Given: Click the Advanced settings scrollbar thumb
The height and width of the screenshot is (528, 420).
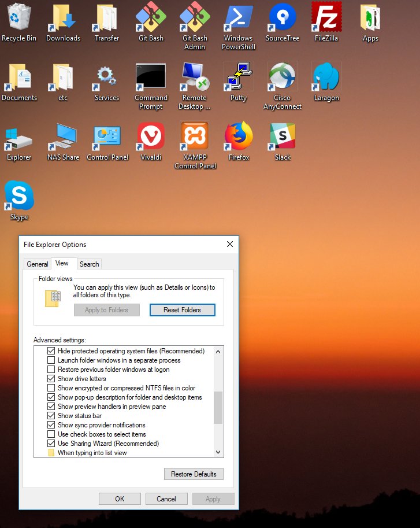Looking at the screenshot, I should (x=218, y=408).
